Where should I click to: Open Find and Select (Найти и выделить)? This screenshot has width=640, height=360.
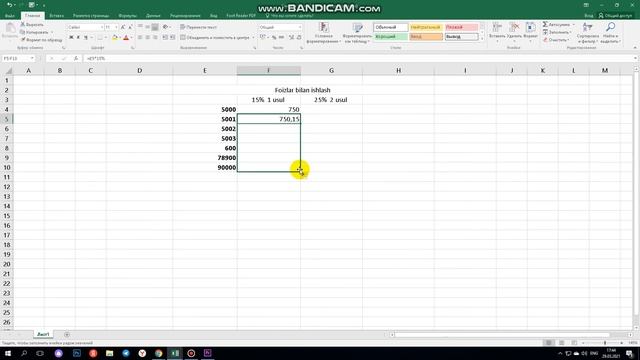point(610,33)
